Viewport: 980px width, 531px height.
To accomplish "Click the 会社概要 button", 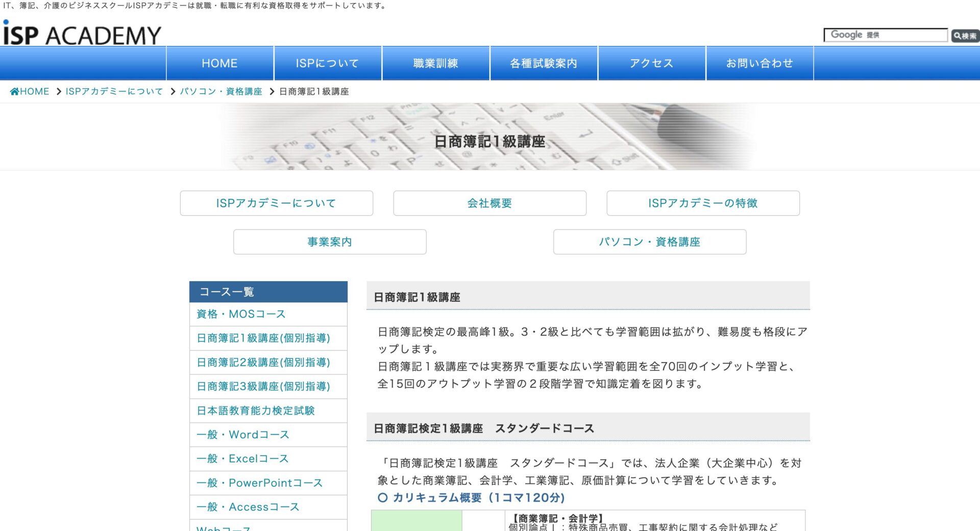I will click(489, 203).
